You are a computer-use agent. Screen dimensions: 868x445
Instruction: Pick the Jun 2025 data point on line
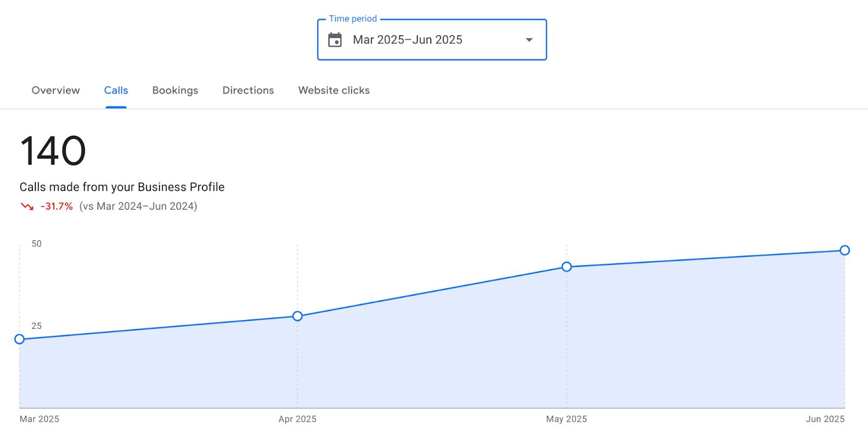coord(844,250)
